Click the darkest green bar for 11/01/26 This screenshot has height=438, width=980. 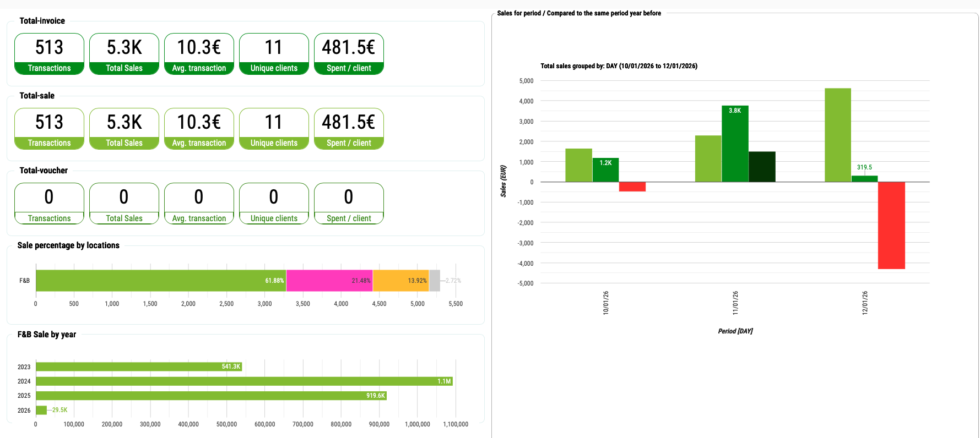click(762, 167)
